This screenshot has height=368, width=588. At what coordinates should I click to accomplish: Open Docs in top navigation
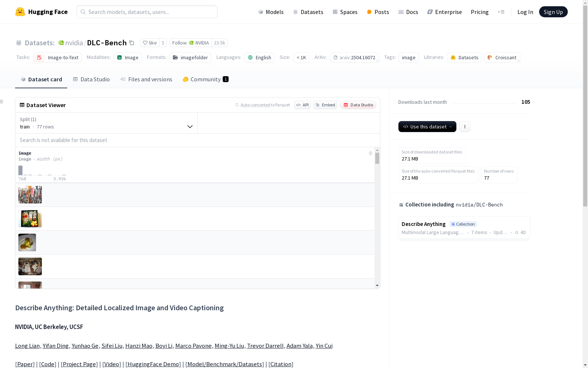click(x=408, y=12)
